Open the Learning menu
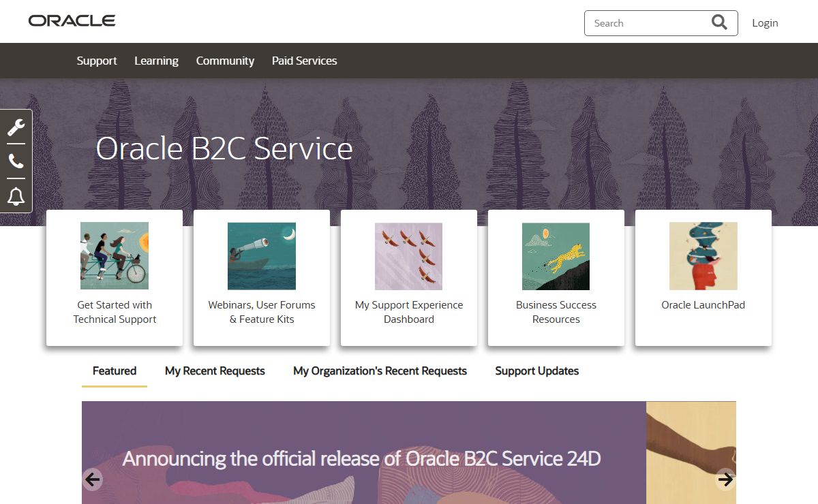This screenshot has width=818, height=504. coord(156,61)
